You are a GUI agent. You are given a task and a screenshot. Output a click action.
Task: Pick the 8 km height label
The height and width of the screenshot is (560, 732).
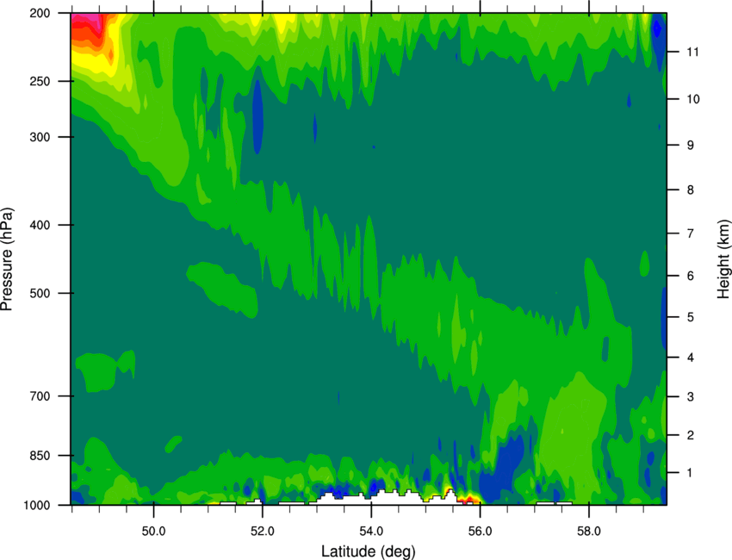pos(691,190)
